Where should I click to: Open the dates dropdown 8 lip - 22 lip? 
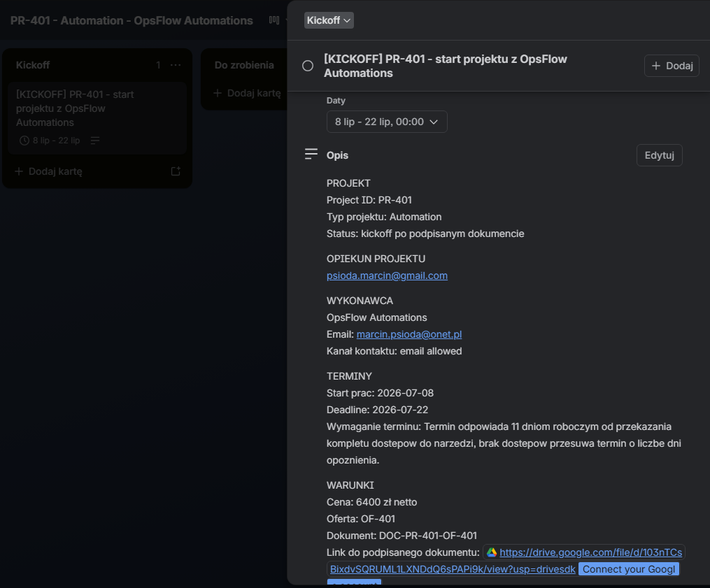click(x=387, y=122)
